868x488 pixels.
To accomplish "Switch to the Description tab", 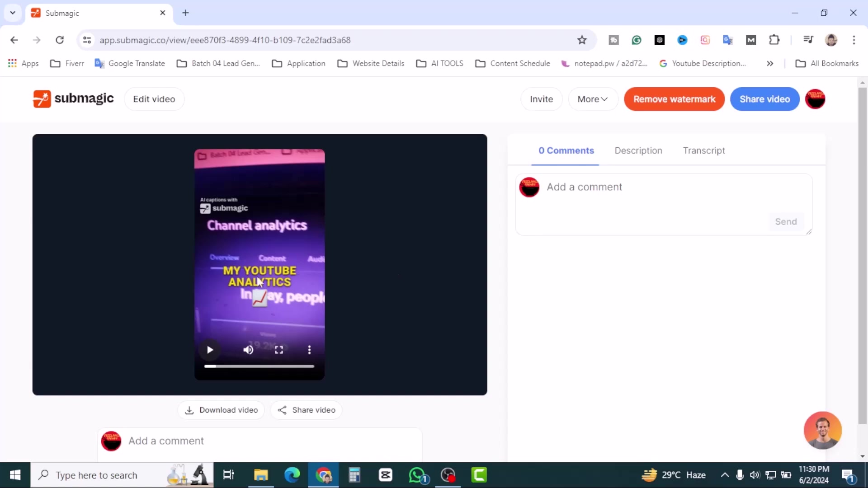I will click(x=638, y=150).
